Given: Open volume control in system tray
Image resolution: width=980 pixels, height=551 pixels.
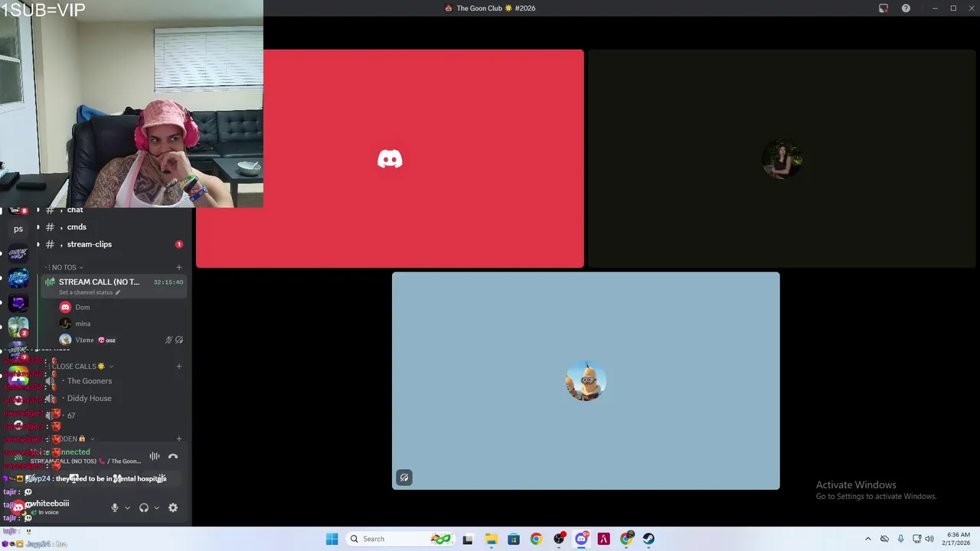Looking at the screenshot, I should point(929,539).
